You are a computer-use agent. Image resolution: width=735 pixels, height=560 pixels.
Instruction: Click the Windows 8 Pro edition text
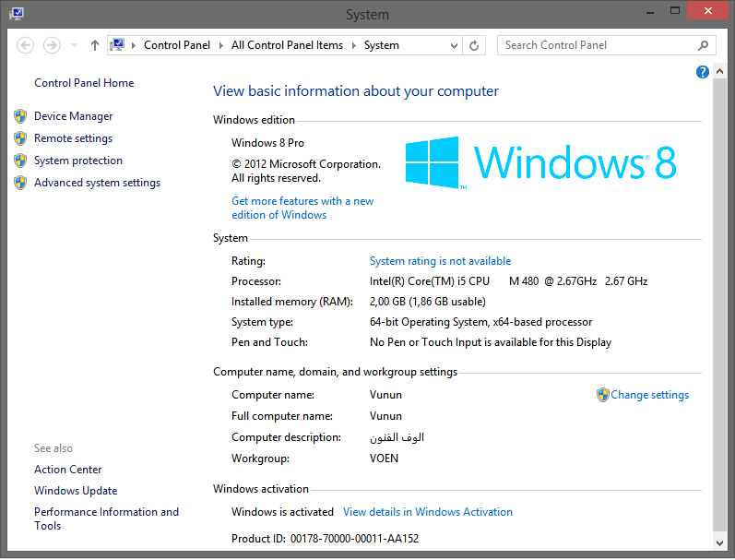267,143
